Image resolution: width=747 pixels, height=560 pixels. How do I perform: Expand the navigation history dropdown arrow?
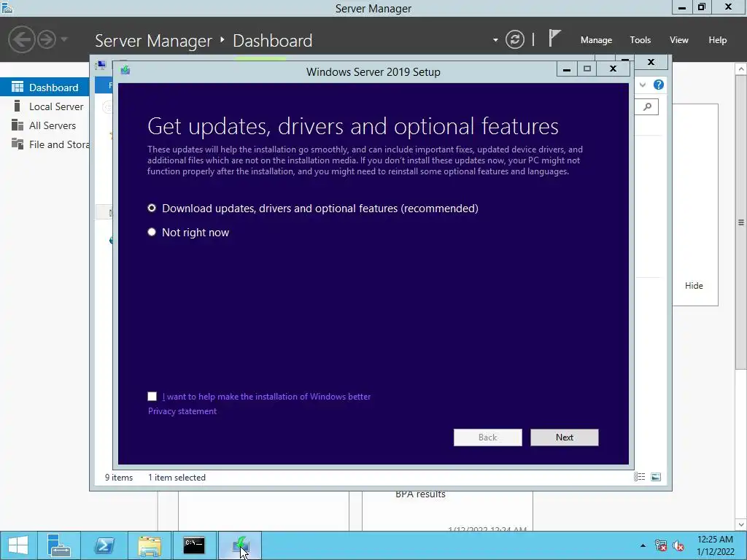pos(64,39)
